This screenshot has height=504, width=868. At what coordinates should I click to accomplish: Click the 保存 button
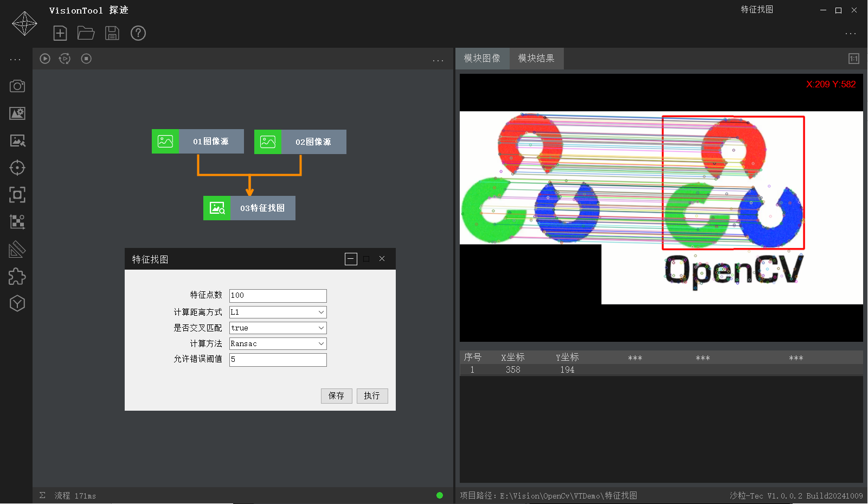click(x=337, y=396)
